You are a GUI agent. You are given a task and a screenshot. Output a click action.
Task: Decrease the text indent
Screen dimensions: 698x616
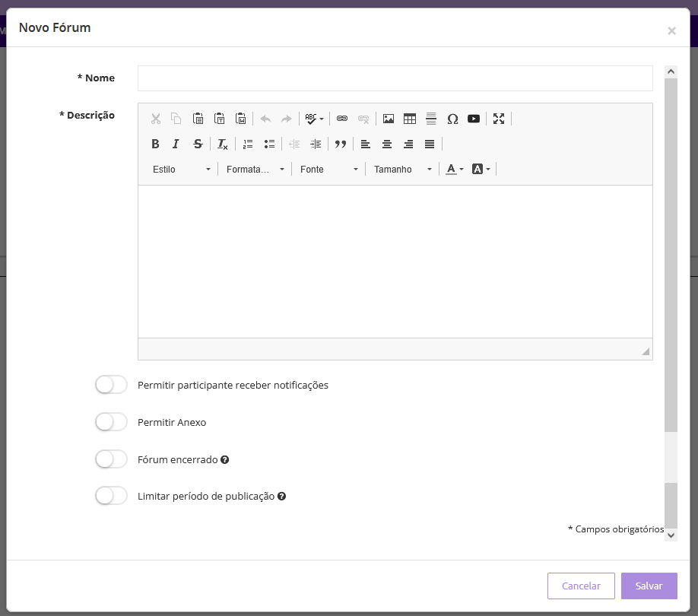coord(294,144)
